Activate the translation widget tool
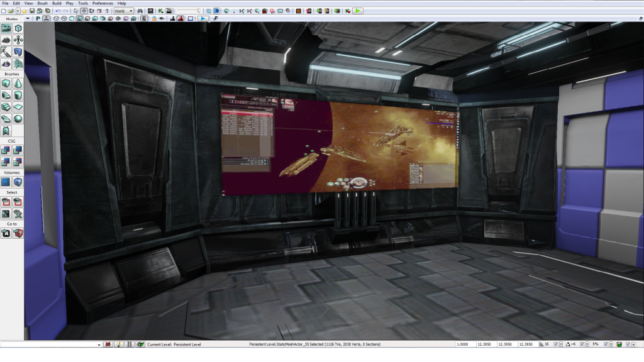This screenshot has height=362, width=644. [x=84, y=11]
